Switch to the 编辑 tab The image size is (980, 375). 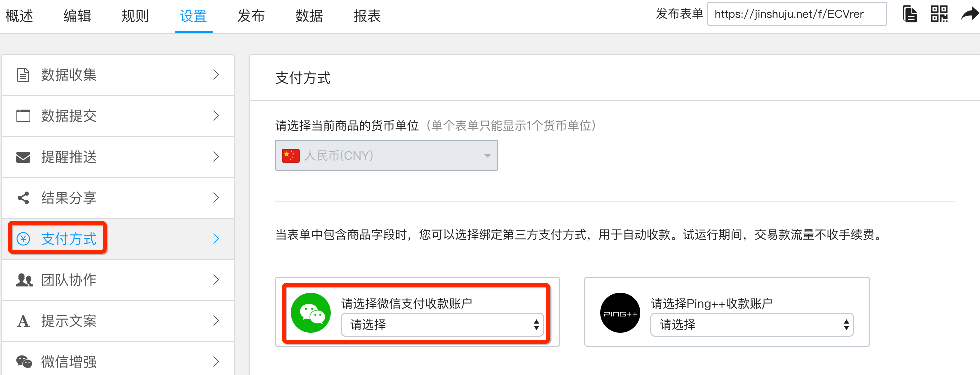coord(77,16)
